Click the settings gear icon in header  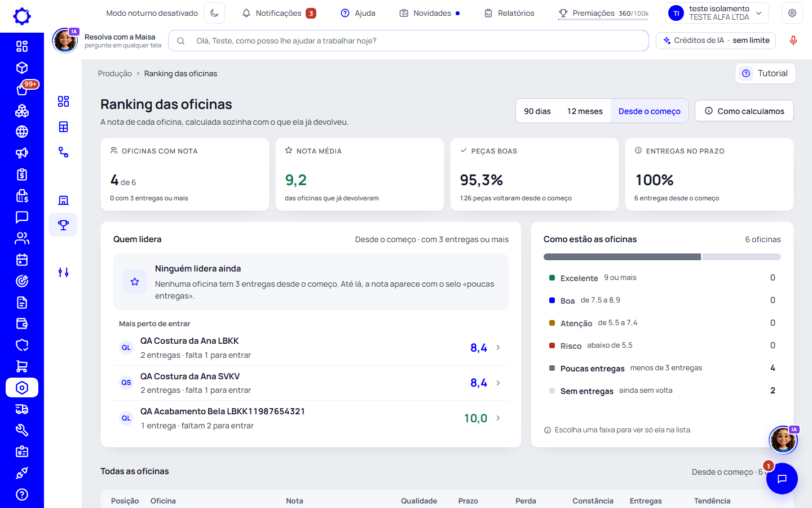pyautogui.click(x=792, y=13)
